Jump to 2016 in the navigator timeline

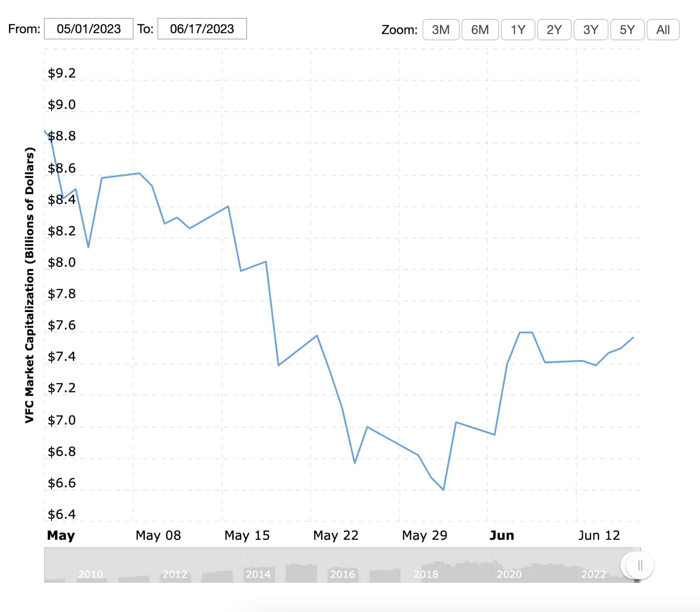(x=343, y=574)
